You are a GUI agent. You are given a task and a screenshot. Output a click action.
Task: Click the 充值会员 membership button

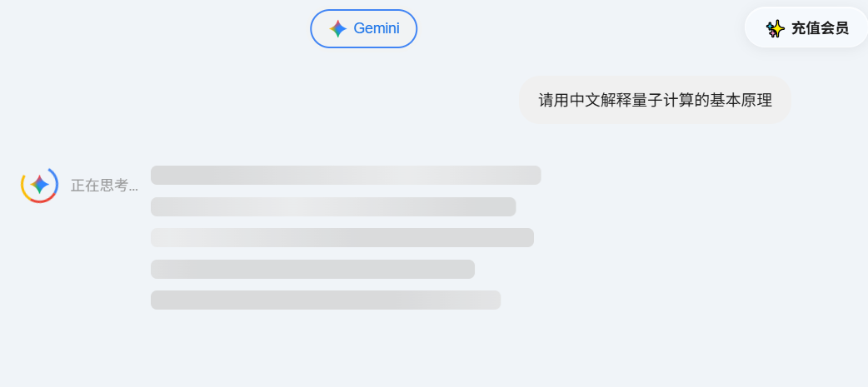[x=806, y=28]
